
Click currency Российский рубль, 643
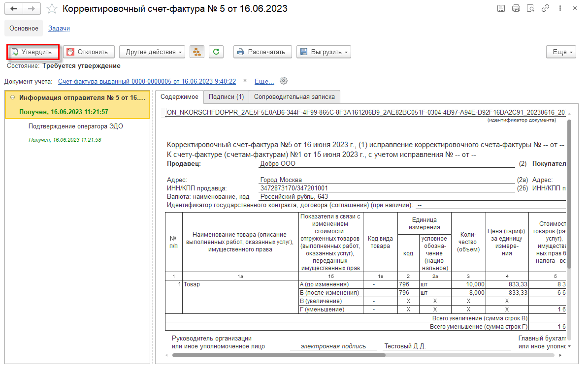point(294,197)
